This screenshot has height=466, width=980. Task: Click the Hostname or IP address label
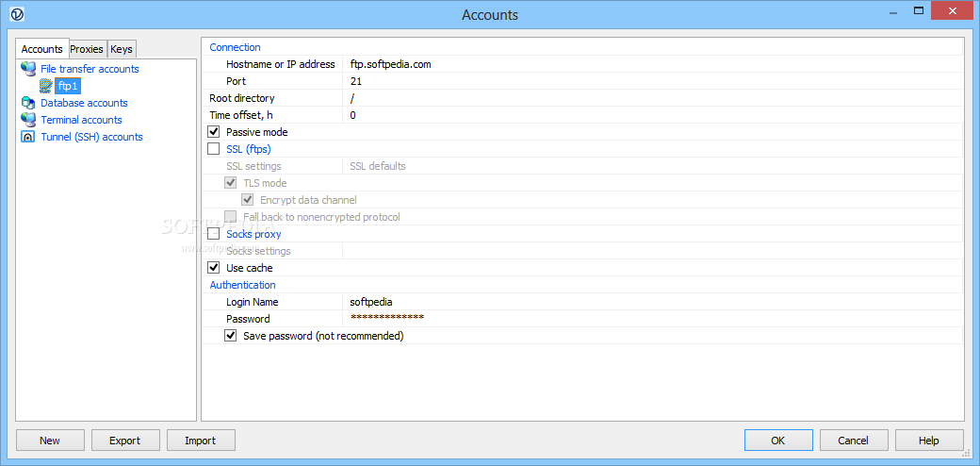tap(281, 64)
